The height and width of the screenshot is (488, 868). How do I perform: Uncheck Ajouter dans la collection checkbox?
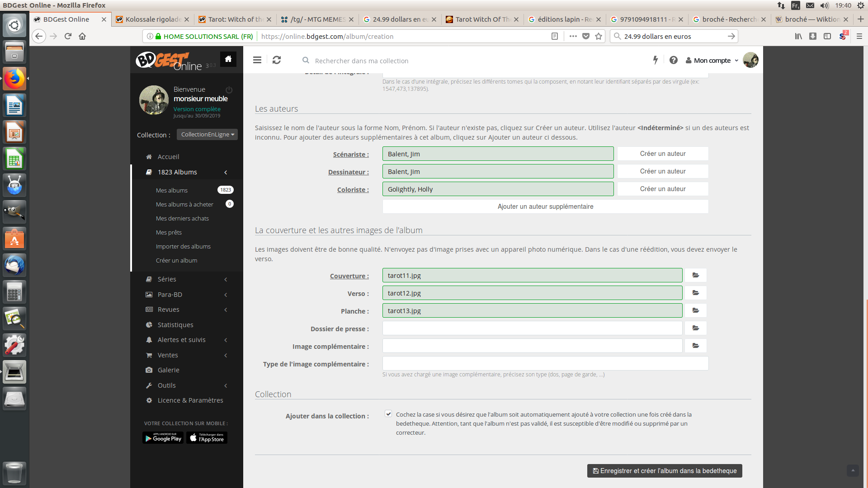pyautogui.click(x=388, y=413)
